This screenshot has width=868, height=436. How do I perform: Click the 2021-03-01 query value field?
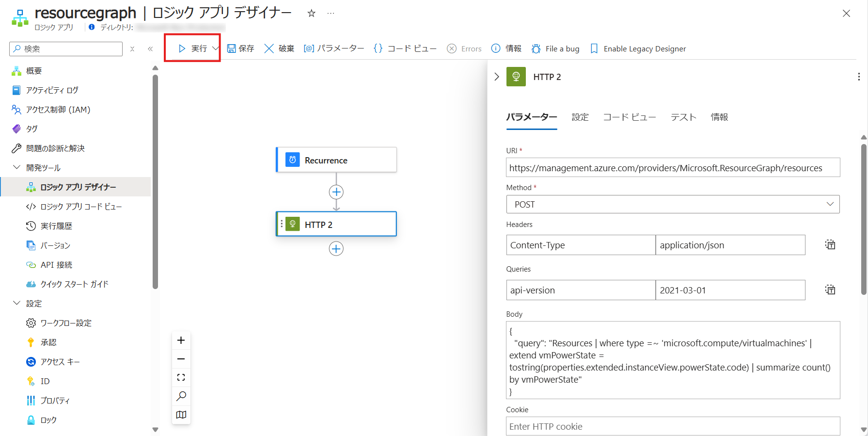(730, 290)
